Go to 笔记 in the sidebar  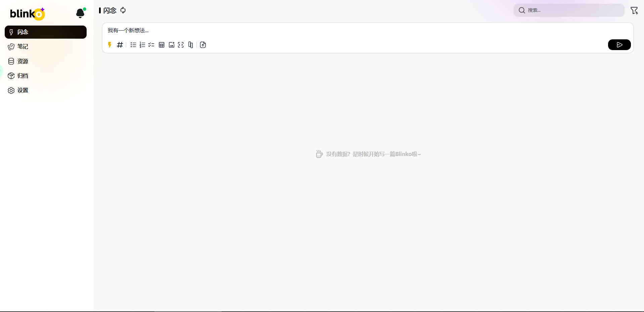46,46
